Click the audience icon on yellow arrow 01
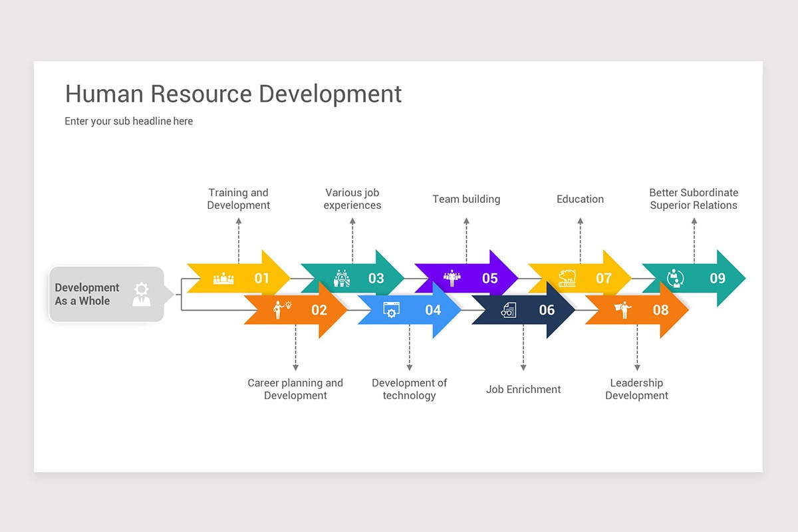 click(224, 279)
